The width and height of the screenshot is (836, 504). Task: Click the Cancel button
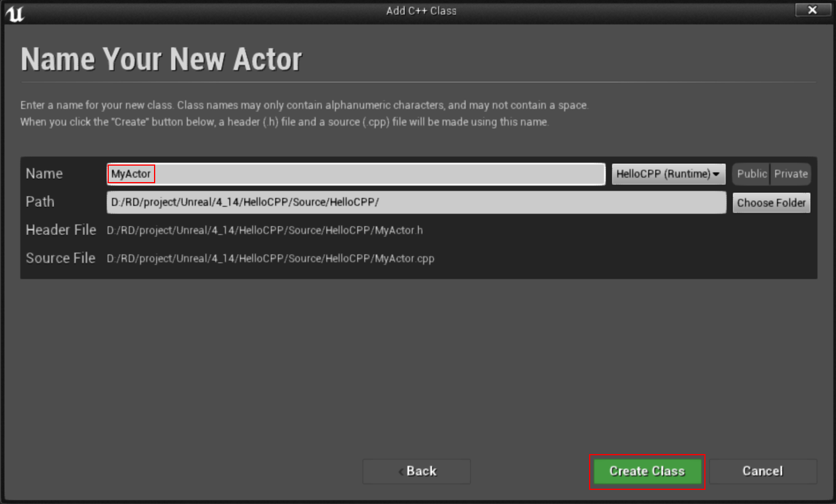tap(763, 471)
